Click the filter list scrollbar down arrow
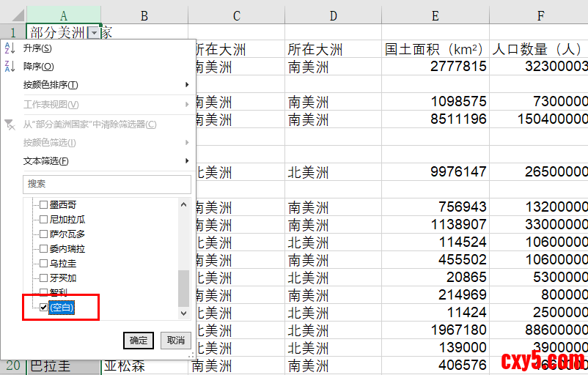Viewport: 588px width, 375px height. [x=183, y=313]
